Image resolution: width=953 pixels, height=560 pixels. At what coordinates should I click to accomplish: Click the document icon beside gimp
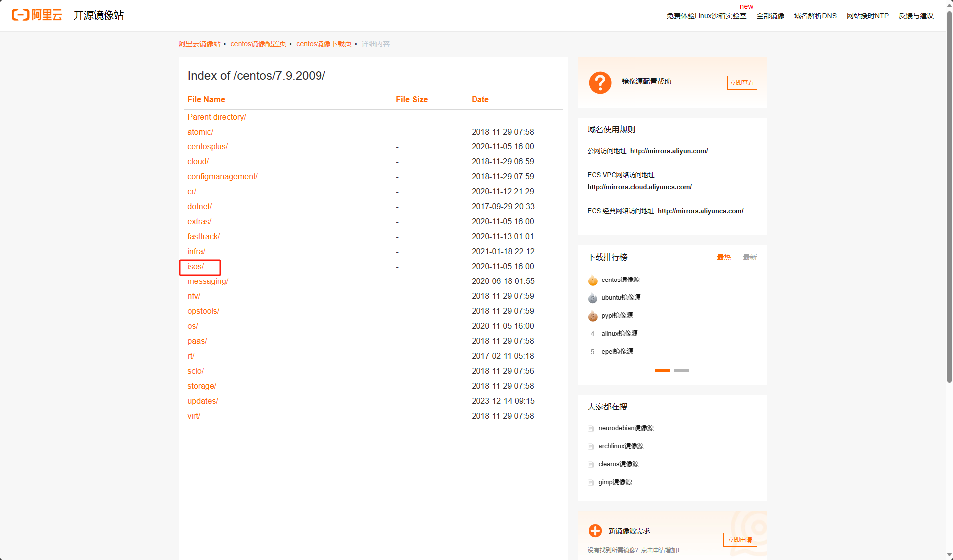point(591,482)
